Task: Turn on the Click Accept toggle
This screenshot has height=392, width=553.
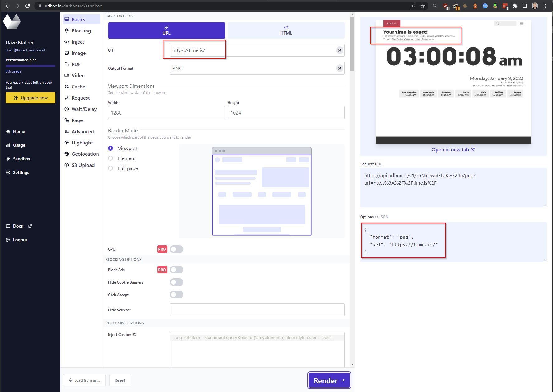Action: pyautogui.click(x=176, y=295)
